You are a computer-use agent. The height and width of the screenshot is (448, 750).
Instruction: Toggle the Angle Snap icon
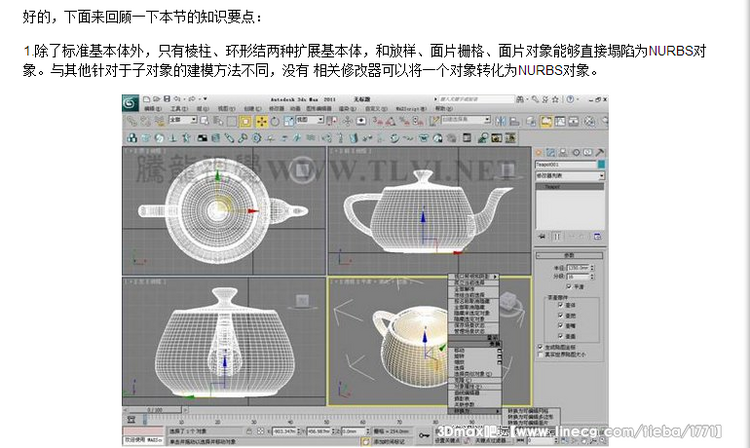pos(391,121)
